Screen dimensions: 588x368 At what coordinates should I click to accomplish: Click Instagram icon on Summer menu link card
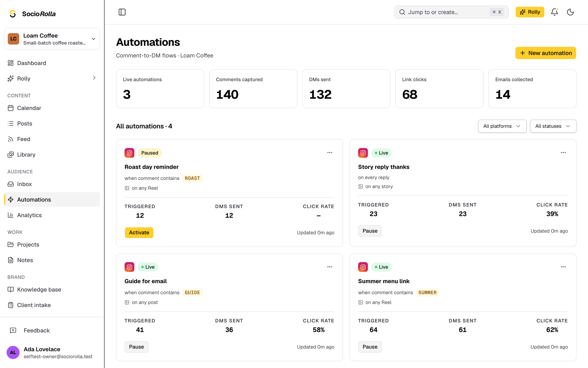pos(363,267)
